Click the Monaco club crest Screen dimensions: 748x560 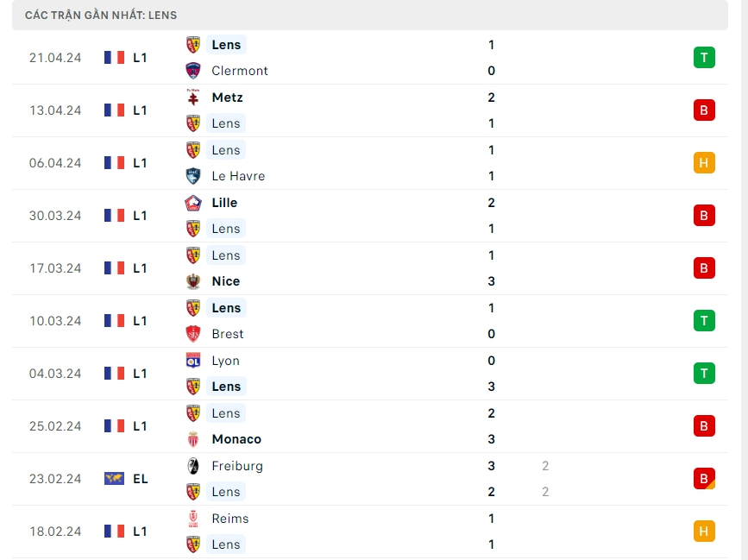[x=193, y=439]
